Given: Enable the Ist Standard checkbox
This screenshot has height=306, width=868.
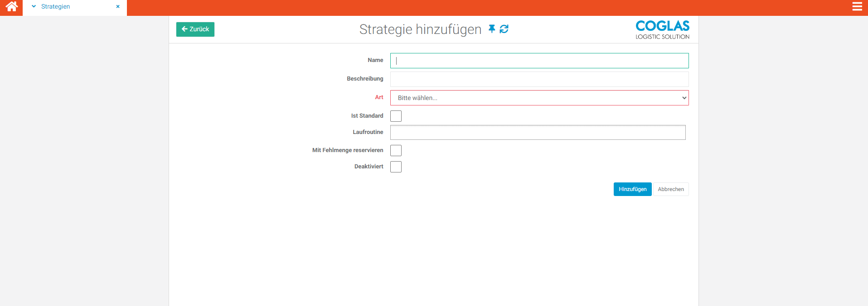Looking at the screenshot, I should [396, 116].
